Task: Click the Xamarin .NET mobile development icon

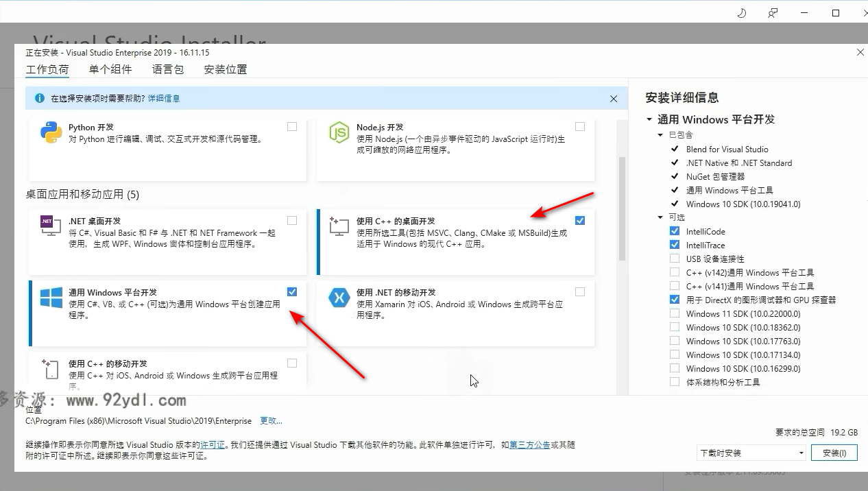Action: point(339,298)
